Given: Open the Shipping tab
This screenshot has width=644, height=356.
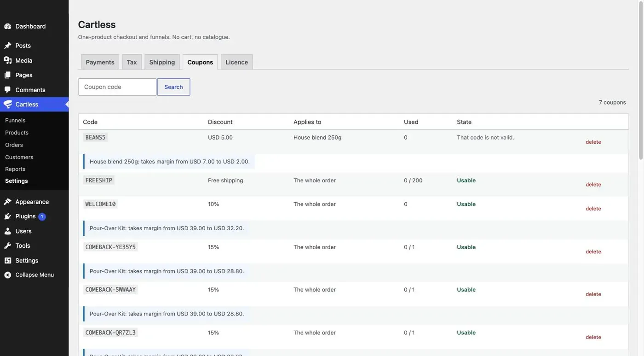Looking at the screenshot, I should point(162,62).
